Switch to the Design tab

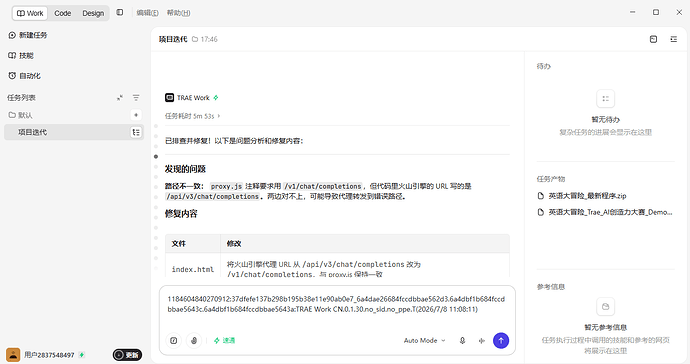tap(93, 13)
